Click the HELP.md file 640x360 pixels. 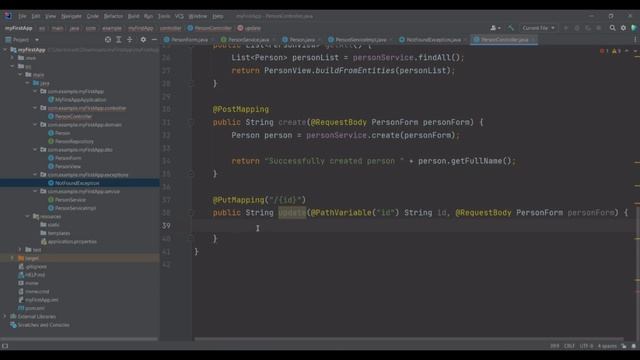click(35, 275)
